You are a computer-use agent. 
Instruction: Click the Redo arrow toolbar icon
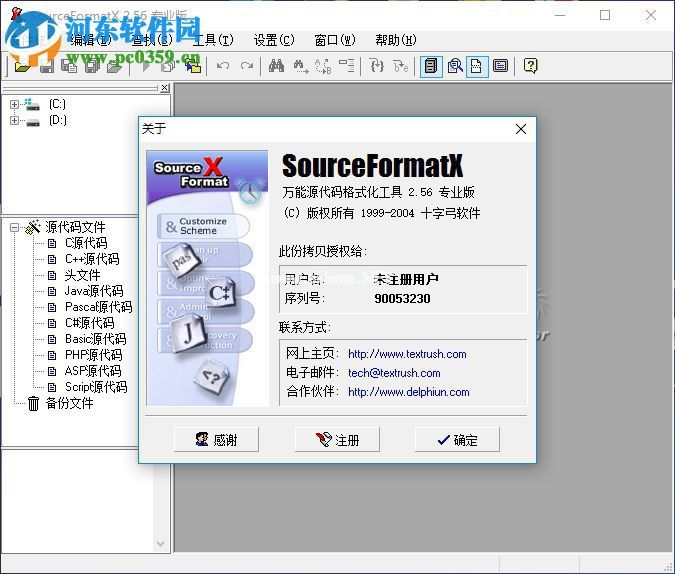247,66
